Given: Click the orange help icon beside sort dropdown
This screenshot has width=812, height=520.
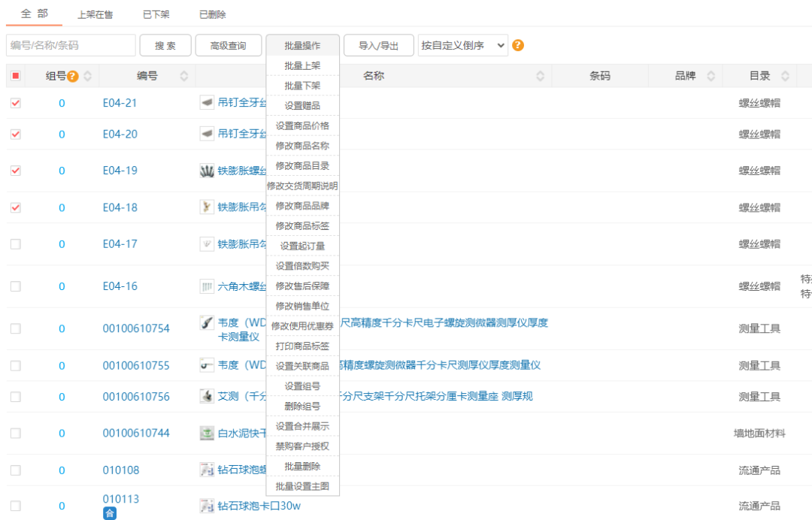Looking at the screenshot, I should [x=518, y=45].
